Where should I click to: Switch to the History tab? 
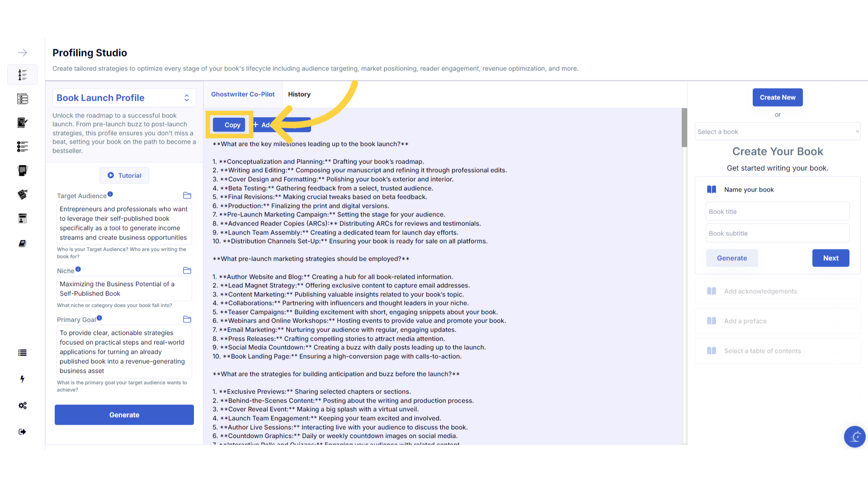click(299, 94)
